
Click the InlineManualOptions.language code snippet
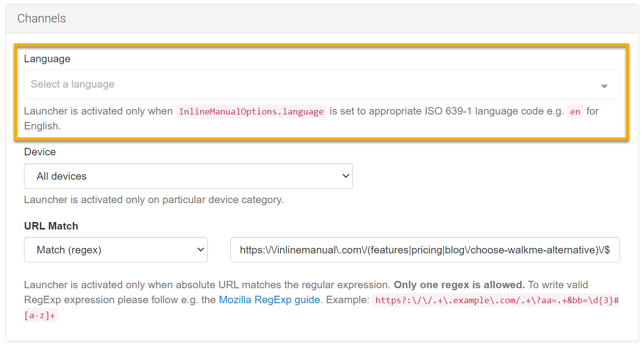pyautogui.click(x=251, y=112)
